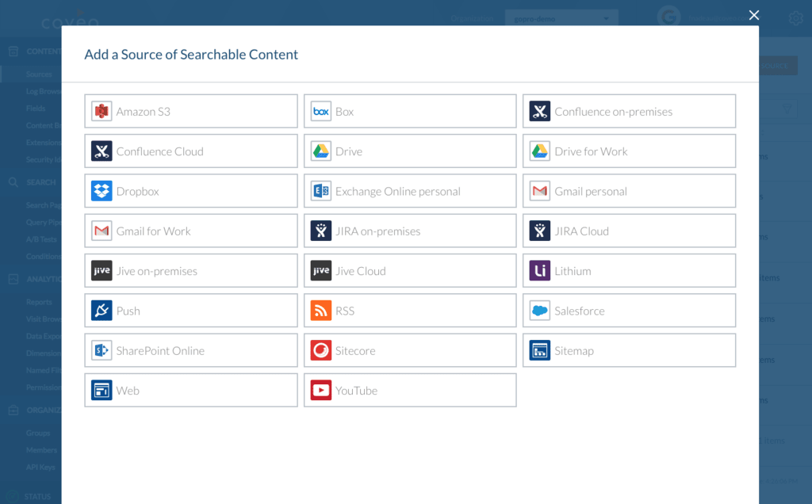This screenshot has height=504, width=812.
Task: Click the Gmail personal envelope icon
Action: [539, 190]
